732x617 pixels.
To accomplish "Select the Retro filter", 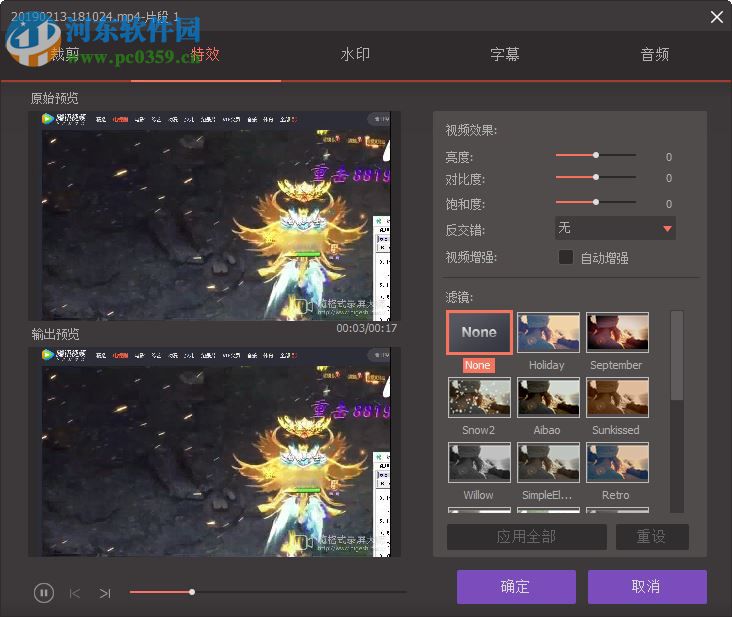I will coord(617,463).
